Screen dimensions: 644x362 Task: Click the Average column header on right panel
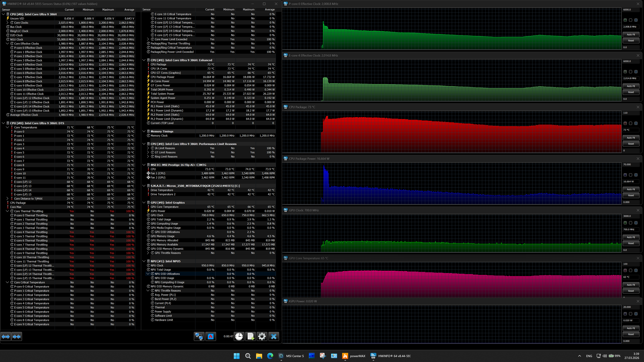pyautogui.click(x=269, y=9)
